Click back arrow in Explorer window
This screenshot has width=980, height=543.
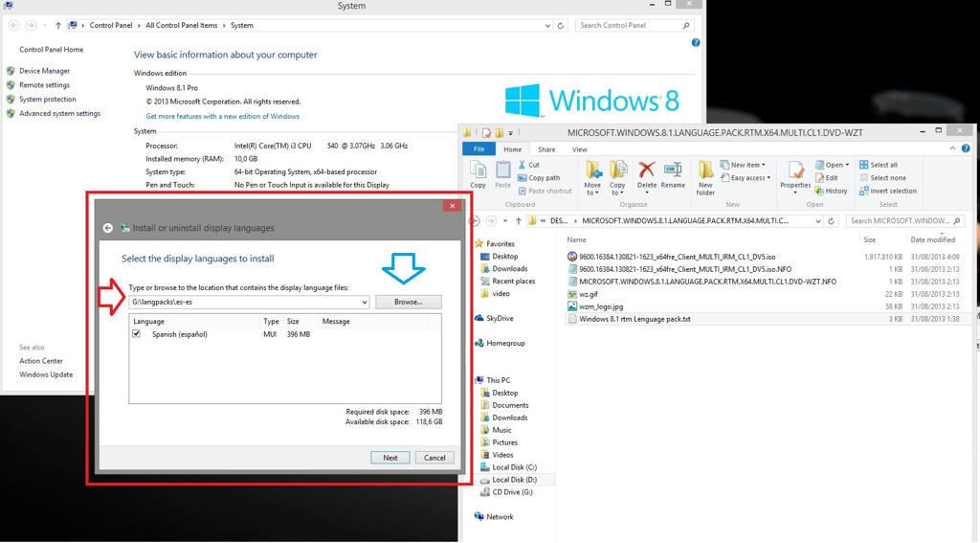click(475, 221)
